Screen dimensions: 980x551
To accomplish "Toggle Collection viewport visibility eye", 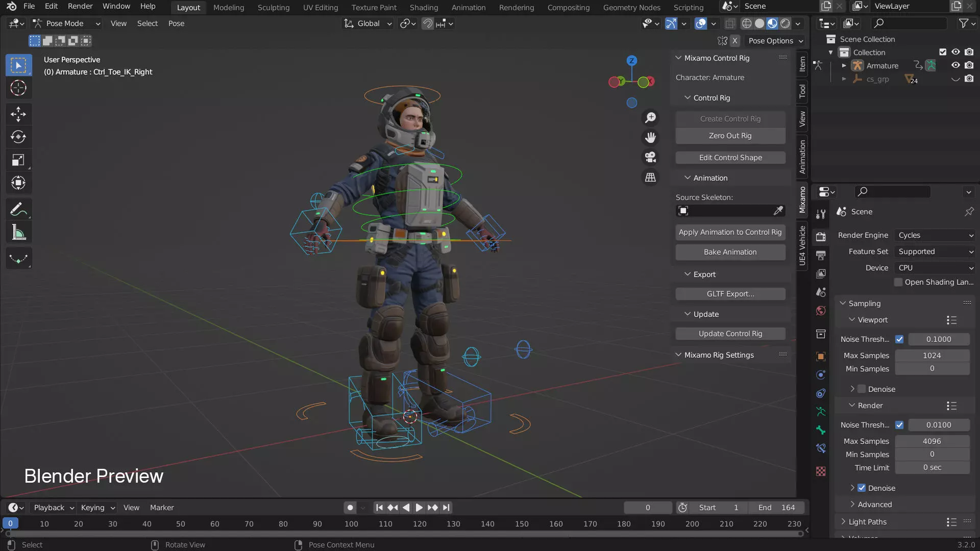I will pyautogui.click(x=955, y=52).
